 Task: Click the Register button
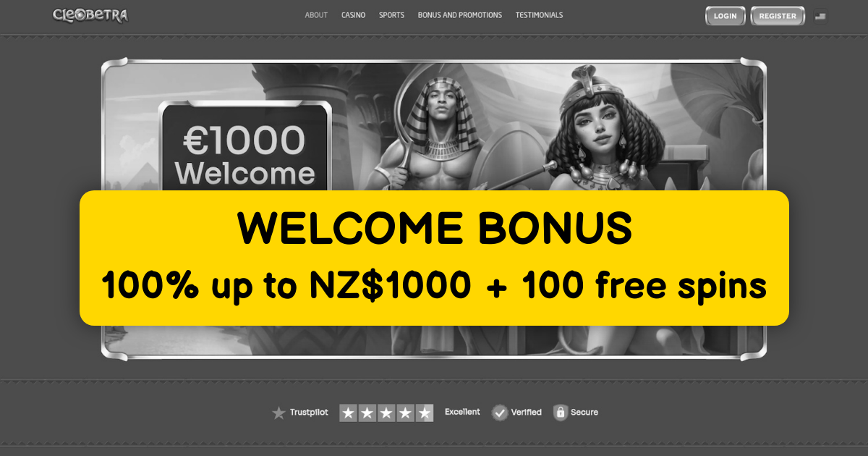coord(778,16)
